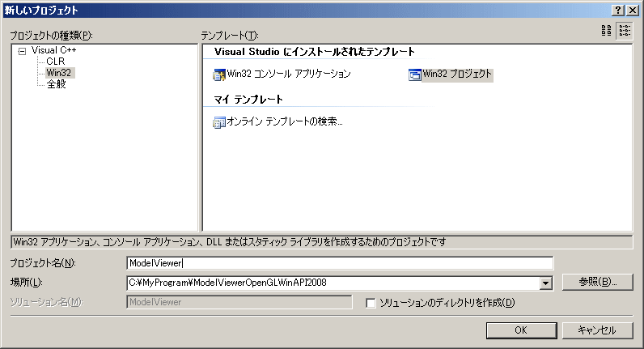Click the プロジェクト名(N) label
Viewport: 644px width, 349px height.
(x=43, y=263)
